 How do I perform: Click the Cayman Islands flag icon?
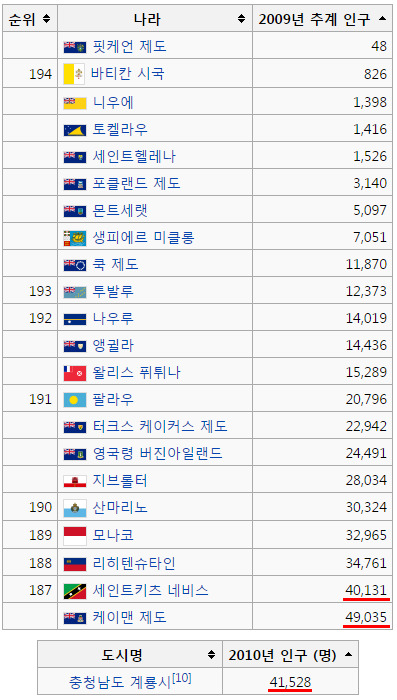click(x=75, y=618)
